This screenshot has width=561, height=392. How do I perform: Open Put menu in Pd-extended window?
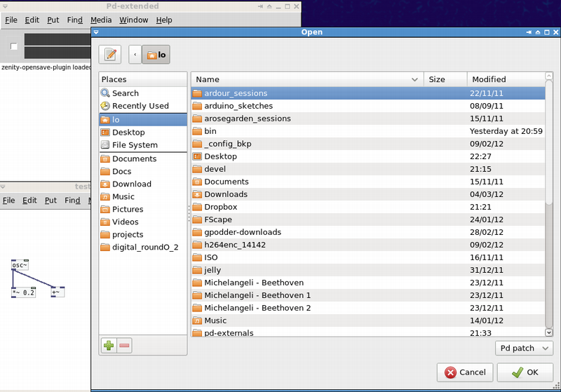click(53, 20)
